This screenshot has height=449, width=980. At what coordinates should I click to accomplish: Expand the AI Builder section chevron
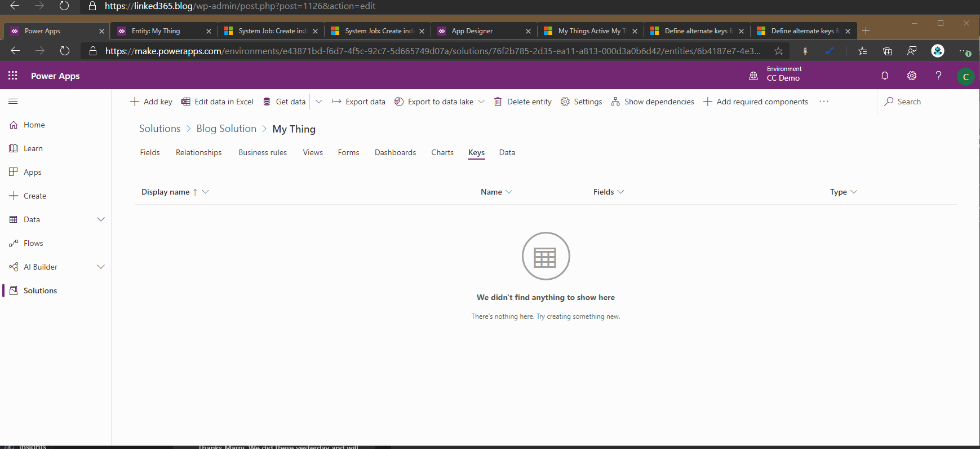[101, 267]
